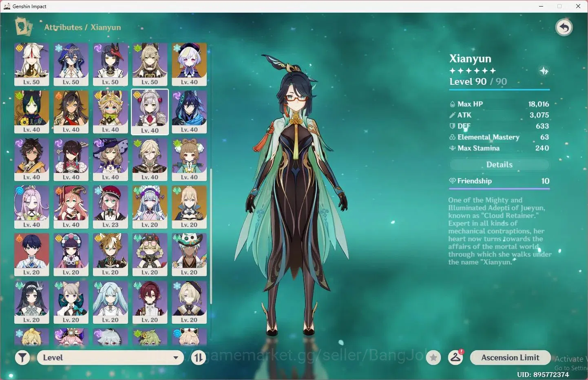This screenshot has height=380, width=588.
Task: Select Mizuki's Lv. 20 light-blue-haired card
Action: 150,207
